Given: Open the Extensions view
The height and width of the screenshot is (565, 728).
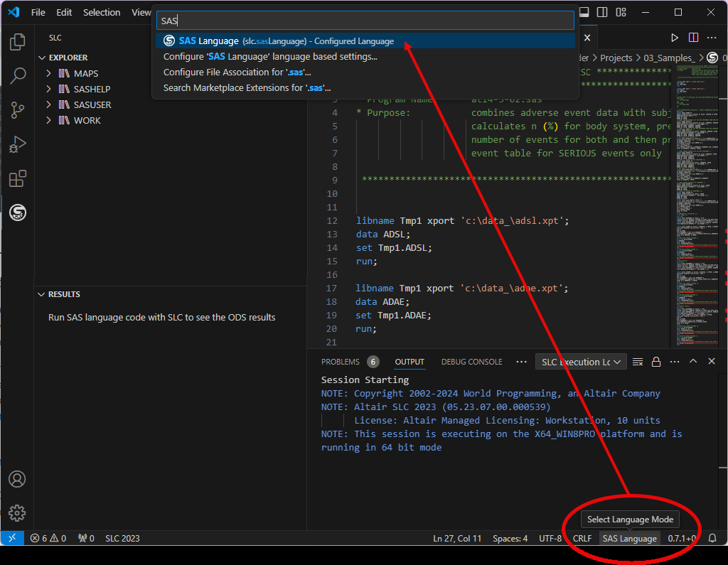Looking at the screenshot, I should [x=17, y=178].
